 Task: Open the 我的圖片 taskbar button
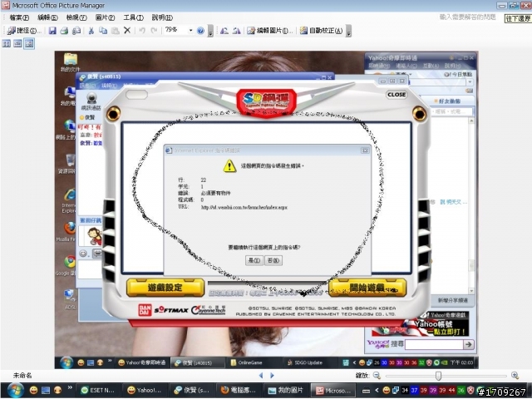pyautogui.click(x=284, y=391)
